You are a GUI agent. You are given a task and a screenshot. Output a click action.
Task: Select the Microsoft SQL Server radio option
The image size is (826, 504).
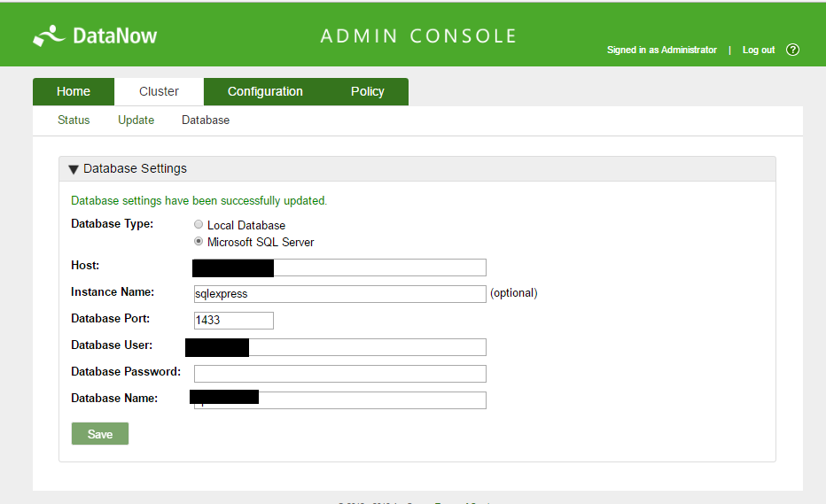click(x=199, y=242)
